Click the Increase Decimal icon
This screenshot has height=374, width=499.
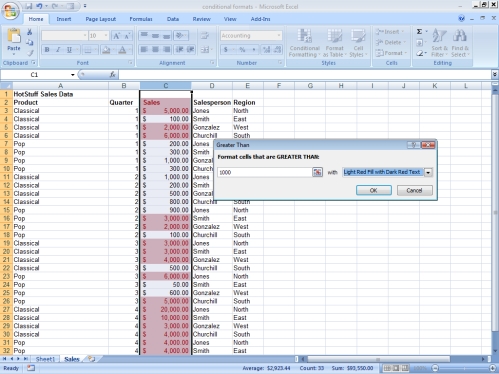[266, 50]
